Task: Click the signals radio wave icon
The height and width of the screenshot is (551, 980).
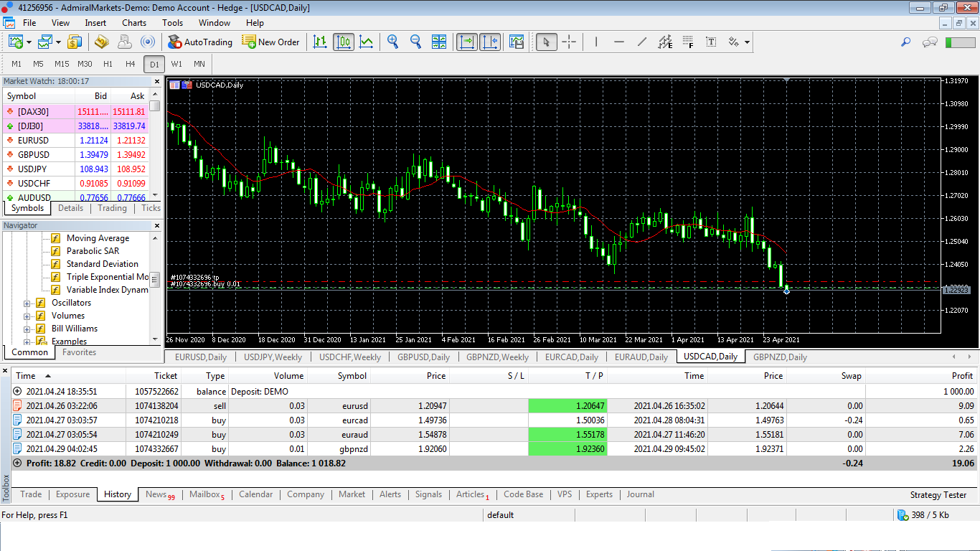Action: coord(148,42)
